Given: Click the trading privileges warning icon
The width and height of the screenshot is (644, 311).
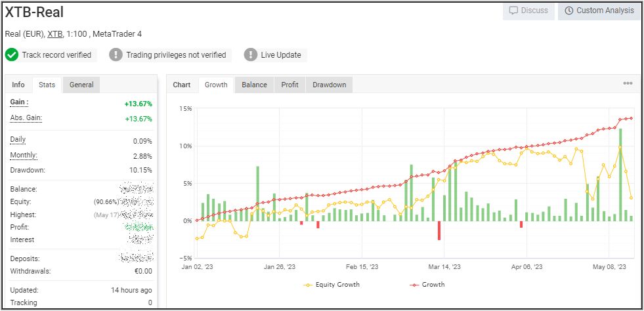Looking at the screenshot, I should pyautogui.click(x=116, y=55).
